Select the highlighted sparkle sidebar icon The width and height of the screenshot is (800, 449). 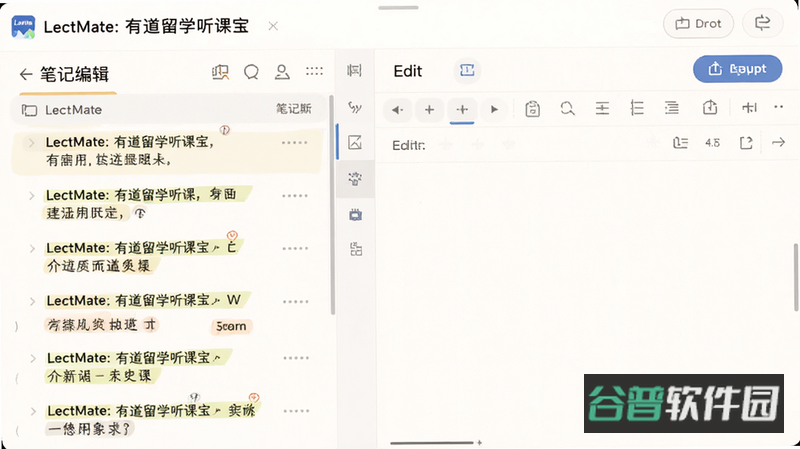[355, 179]
